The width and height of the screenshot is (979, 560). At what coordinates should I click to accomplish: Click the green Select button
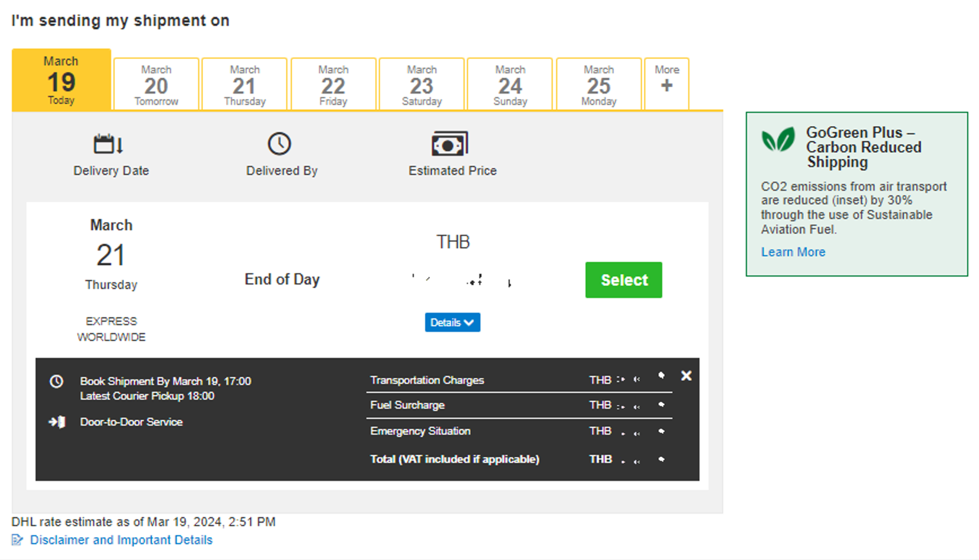(623, 280)
